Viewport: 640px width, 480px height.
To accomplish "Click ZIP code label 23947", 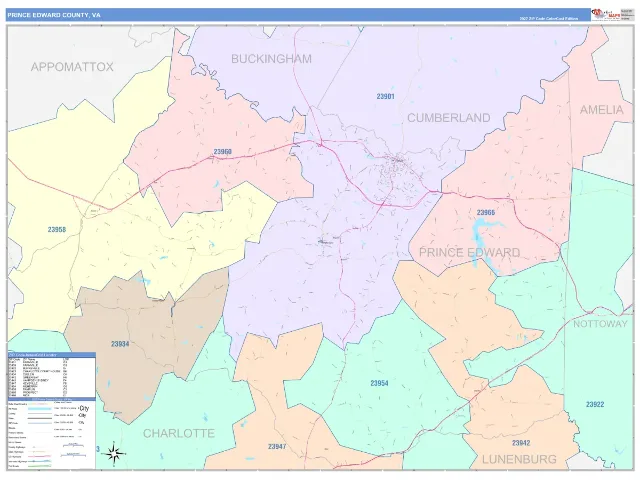I will tap(277, 447).
